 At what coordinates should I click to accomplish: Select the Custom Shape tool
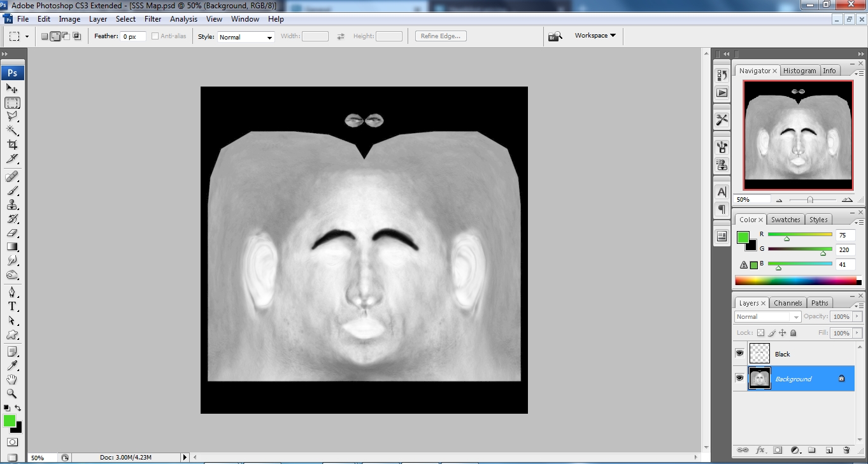[x=12, y=334]
